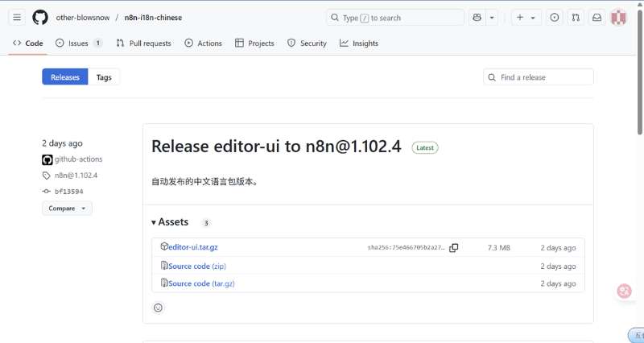
Task: Click the Issues count badge 1
Action: [x=97, y=43]
